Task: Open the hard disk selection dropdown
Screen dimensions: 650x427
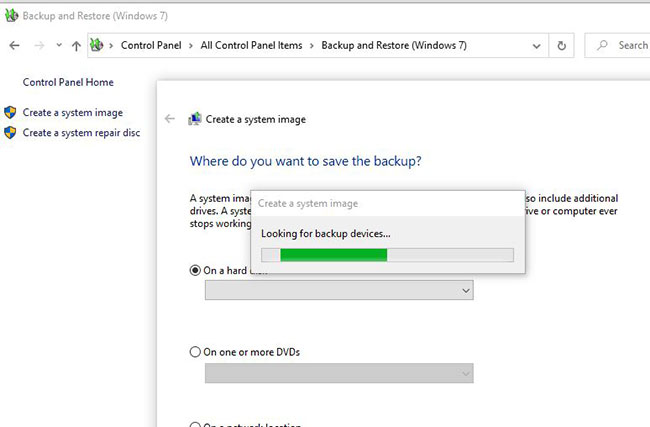Action: pyautogui.click(x=339, y=290)
